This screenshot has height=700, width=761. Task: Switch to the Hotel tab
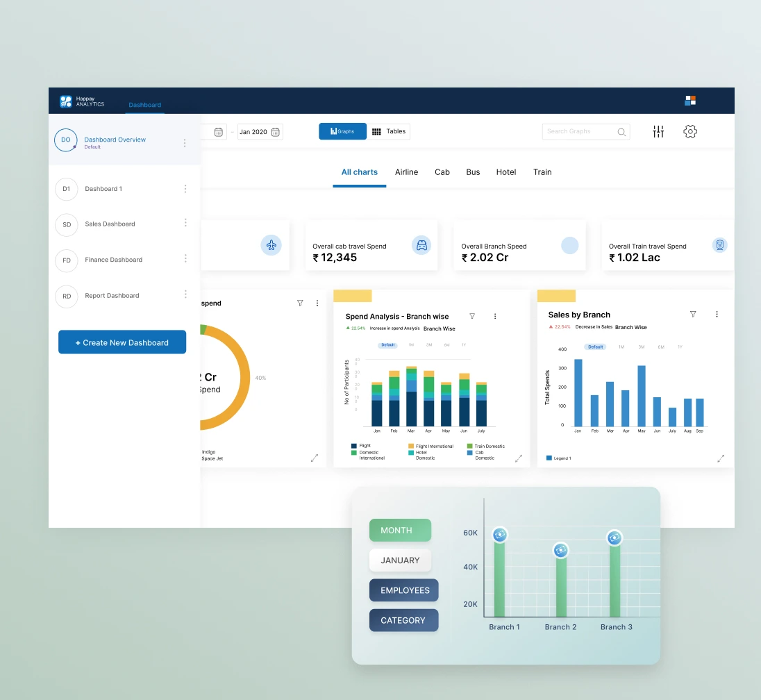point(505,172)
